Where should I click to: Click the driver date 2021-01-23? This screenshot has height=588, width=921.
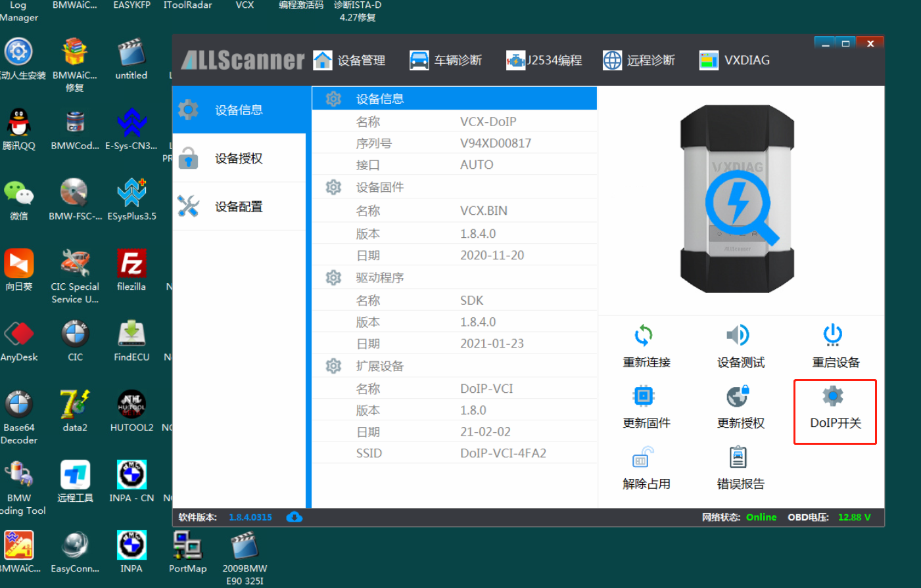pyautogui.click(x=492, y=344)
